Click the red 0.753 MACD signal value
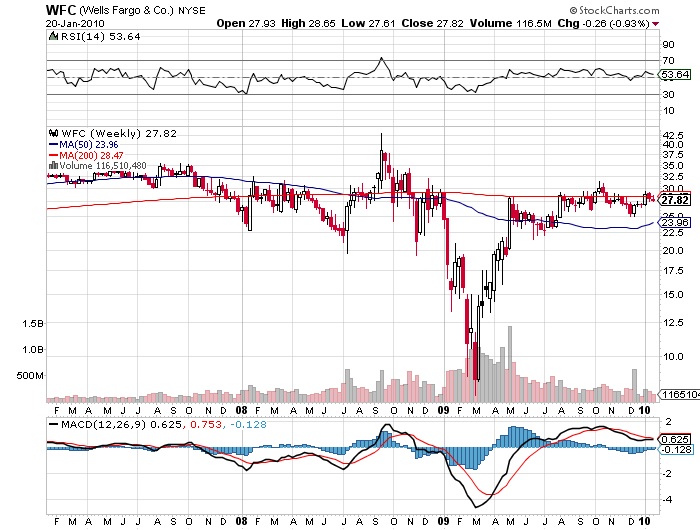Image resolution: width=700 pixels, height=530 pixels. click(206, 424)
